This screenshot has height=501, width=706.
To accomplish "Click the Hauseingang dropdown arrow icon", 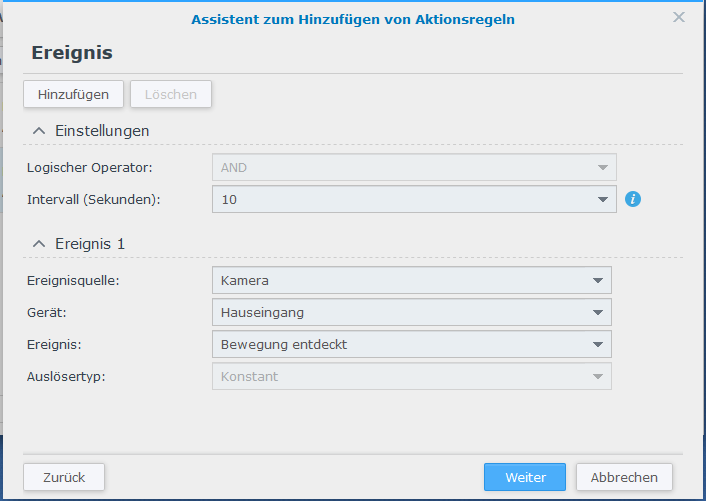I will [597, 312].
